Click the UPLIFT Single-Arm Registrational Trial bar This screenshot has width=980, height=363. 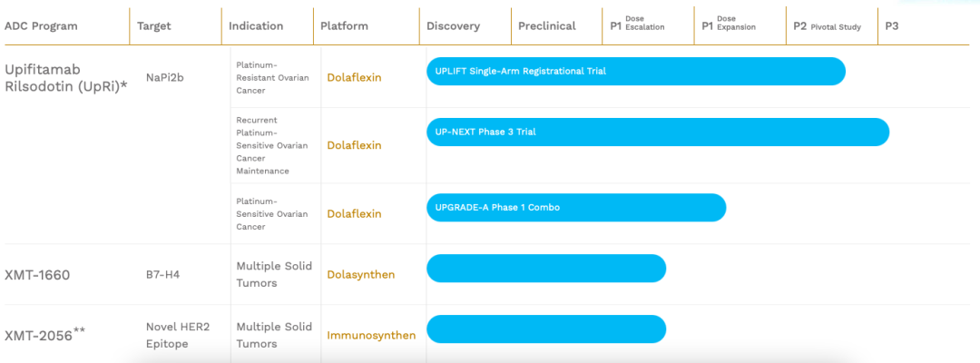(635, 71)
